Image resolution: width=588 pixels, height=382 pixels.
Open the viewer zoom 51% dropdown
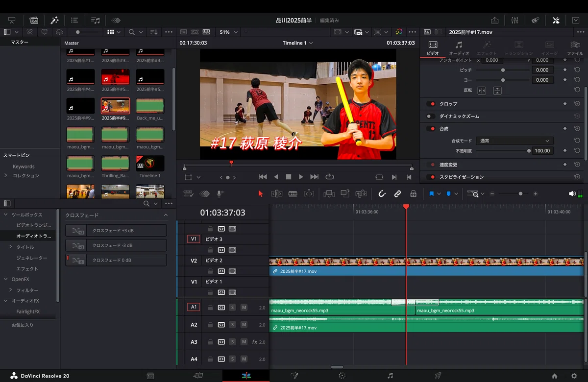[228, 32]
